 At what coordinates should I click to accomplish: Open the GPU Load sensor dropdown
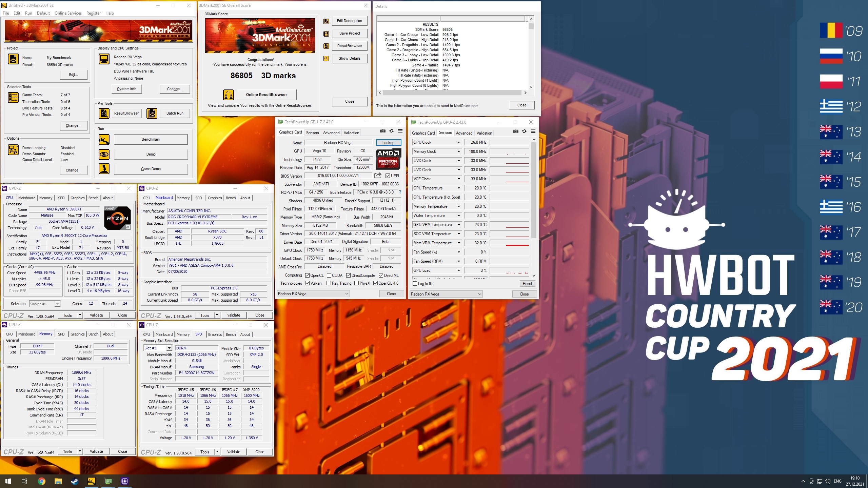point(459,270)
